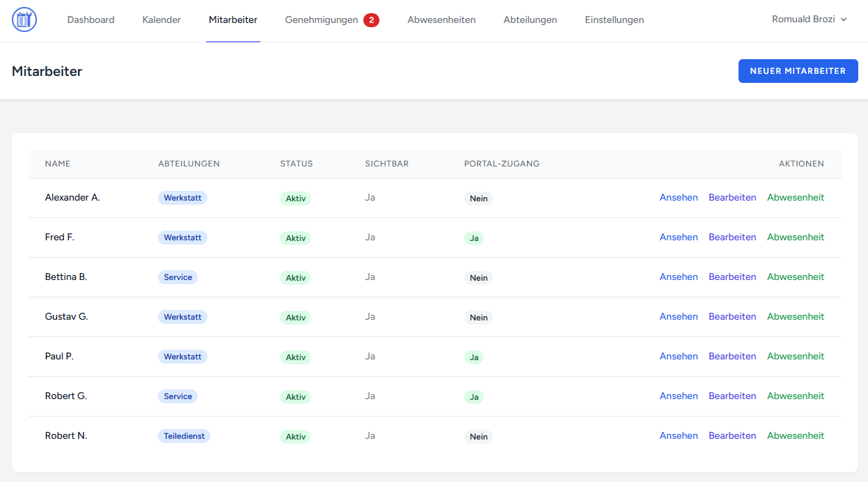Click Paul P.'s portal access Ja badge
This screenshot has width=868, height=482.
click(x=474, y=357)
